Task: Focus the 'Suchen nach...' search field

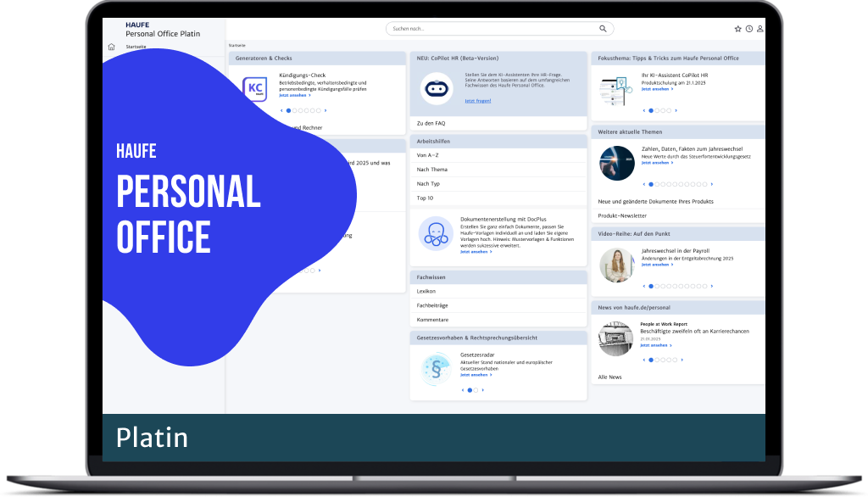Action: pos(499,29)
